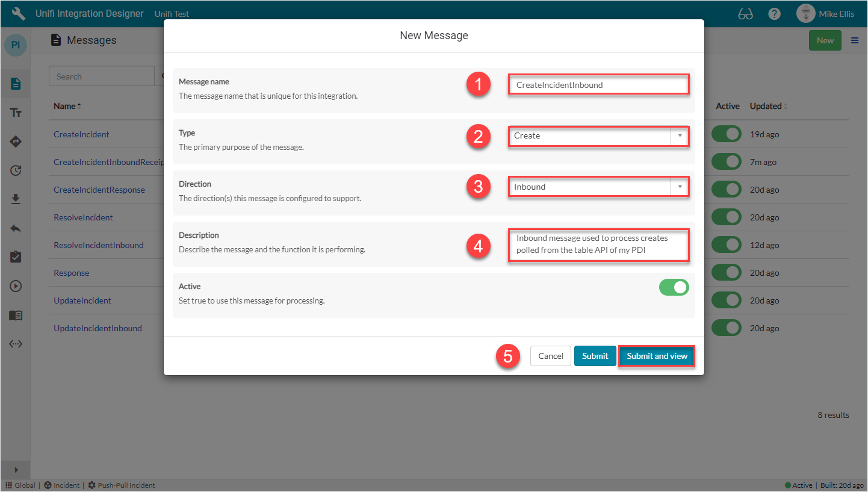Click the Cancel button
868x492 pixels.
pos(550,356)
